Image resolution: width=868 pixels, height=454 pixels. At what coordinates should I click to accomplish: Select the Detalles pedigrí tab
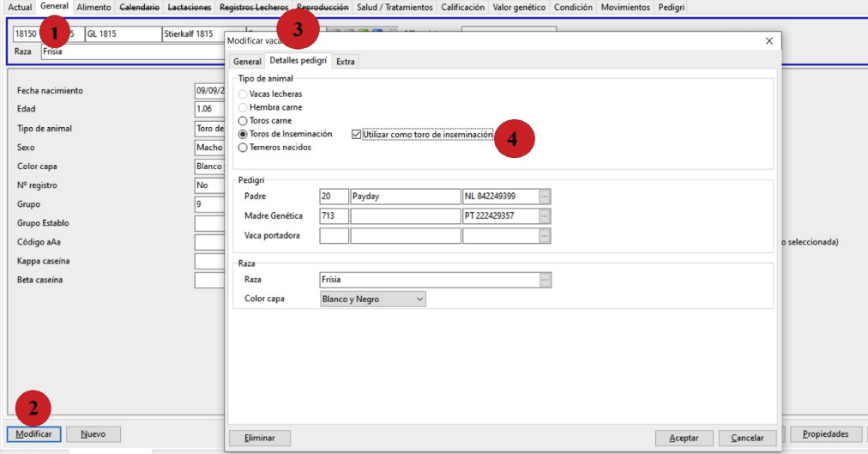click(298, 60)
